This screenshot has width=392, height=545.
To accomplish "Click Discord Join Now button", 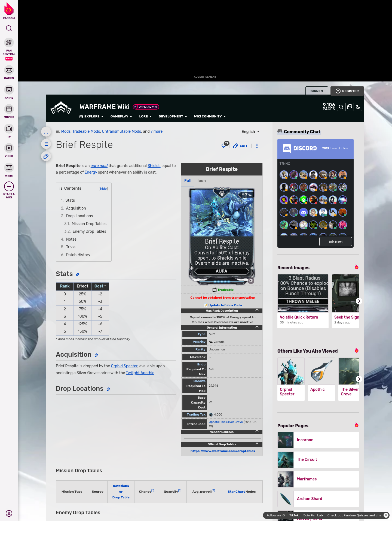I will point(336,242).
